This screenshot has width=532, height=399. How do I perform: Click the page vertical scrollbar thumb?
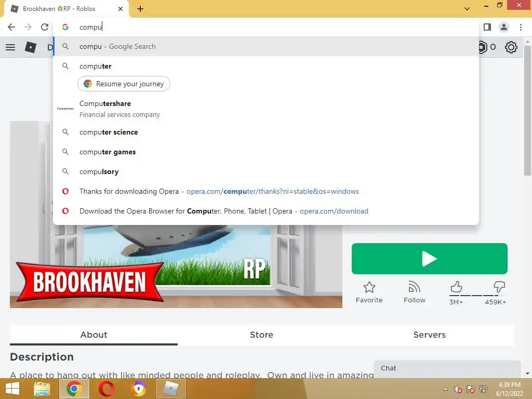[x=527, y=110]
